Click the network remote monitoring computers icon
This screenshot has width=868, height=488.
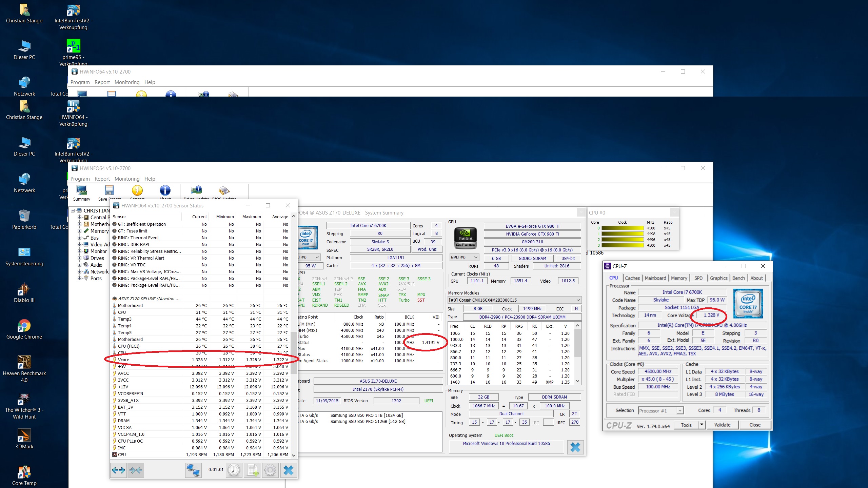pos(194,470)
